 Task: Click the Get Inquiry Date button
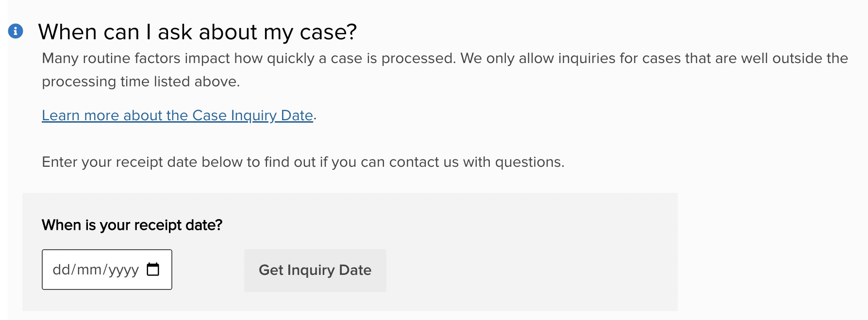(315, 270)
